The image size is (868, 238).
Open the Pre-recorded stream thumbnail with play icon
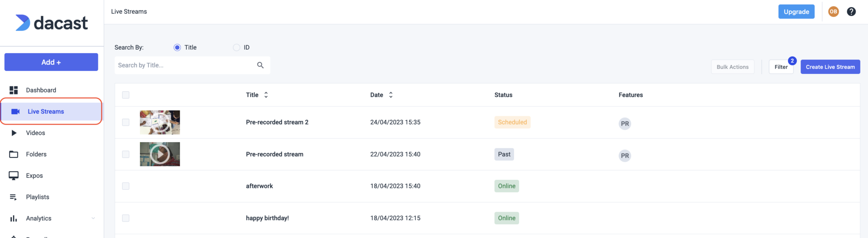click(x=160, y=154)
